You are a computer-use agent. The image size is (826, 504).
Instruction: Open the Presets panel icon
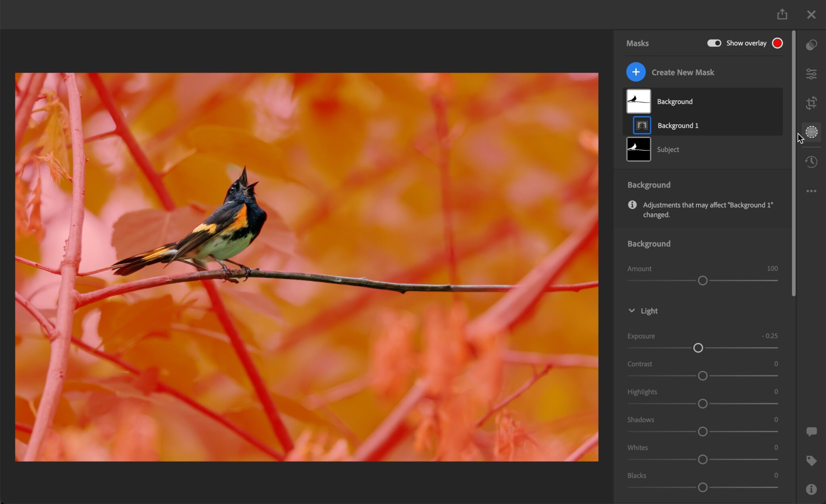tap(811, 45)
